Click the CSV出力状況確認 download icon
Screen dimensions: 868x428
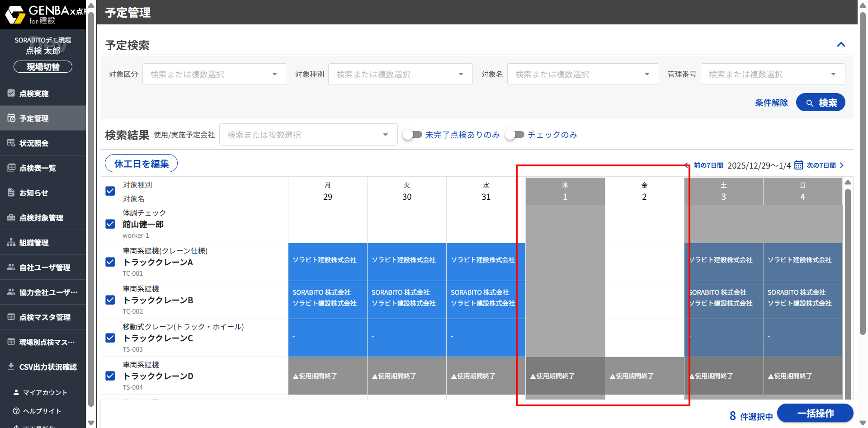(x=11, y=367)
